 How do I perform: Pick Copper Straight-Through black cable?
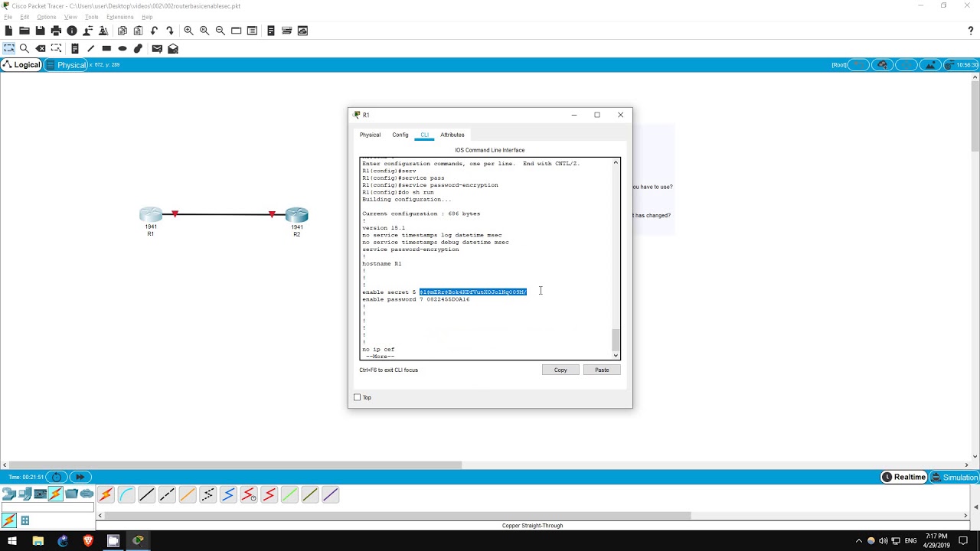coord(146,495)
